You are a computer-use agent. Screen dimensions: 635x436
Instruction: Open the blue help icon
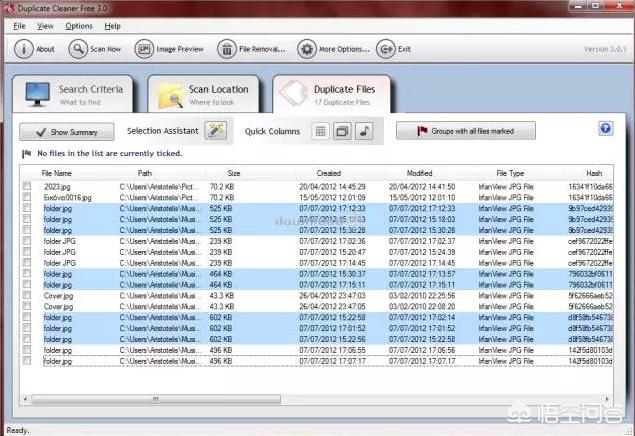pos(605,129)
